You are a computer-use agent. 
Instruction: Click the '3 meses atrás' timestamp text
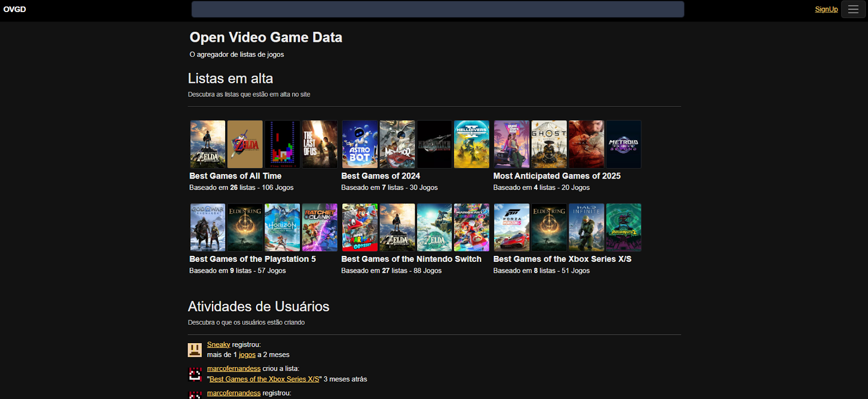click(x=345, y=379)
